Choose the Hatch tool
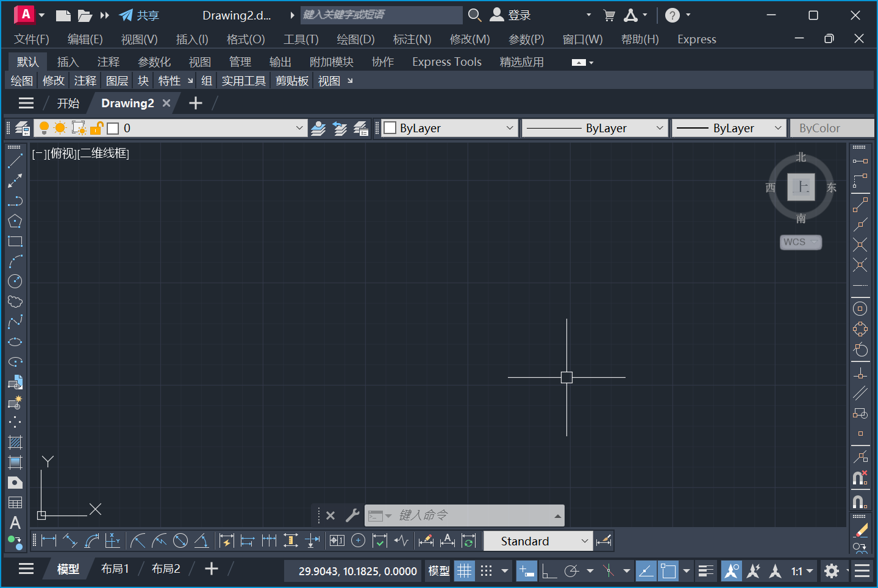This screenshot has height=588, width=878. [15, 442]
